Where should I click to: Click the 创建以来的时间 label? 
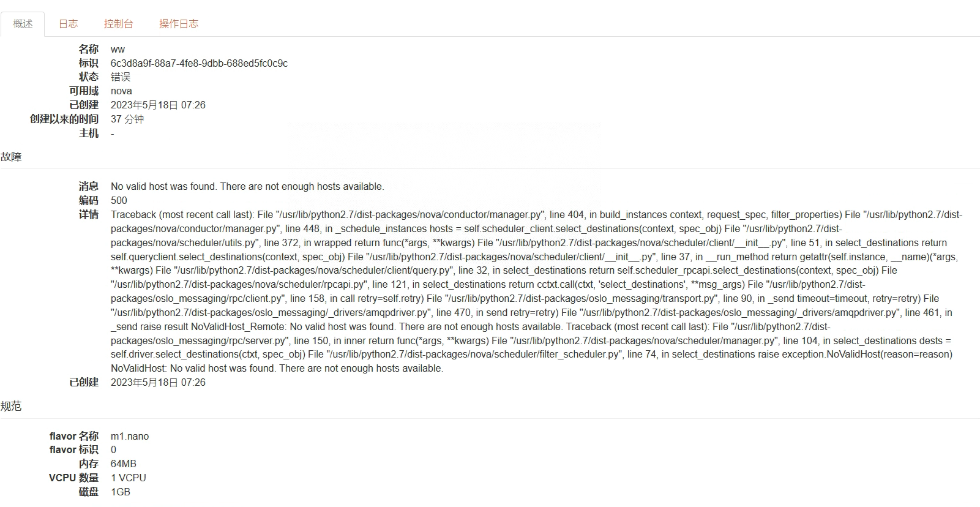coord(64,119)
